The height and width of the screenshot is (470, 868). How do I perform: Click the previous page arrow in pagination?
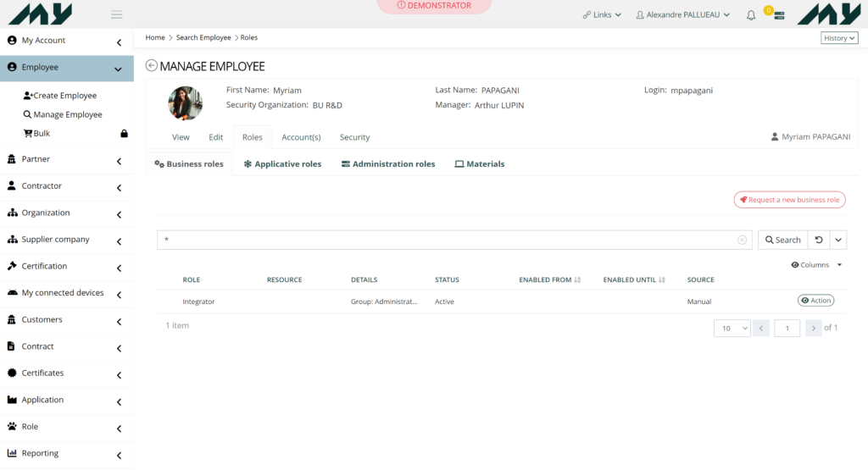point(761,328)
